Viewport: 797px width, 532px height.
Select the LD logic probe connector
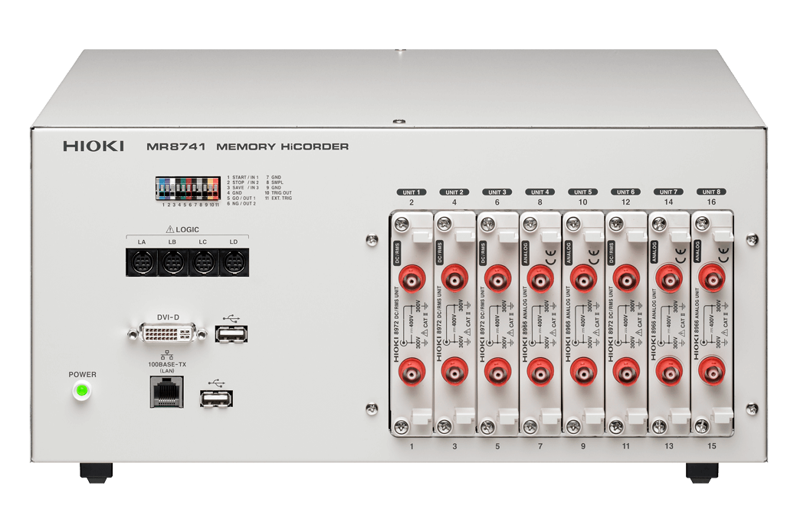[232, 264]
